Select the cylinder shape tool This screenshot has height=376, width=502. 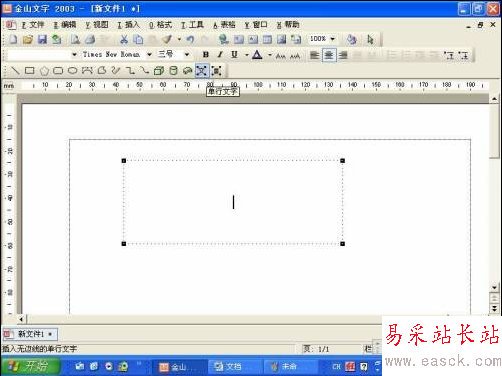pyautogui.click(x=173, y=70)
